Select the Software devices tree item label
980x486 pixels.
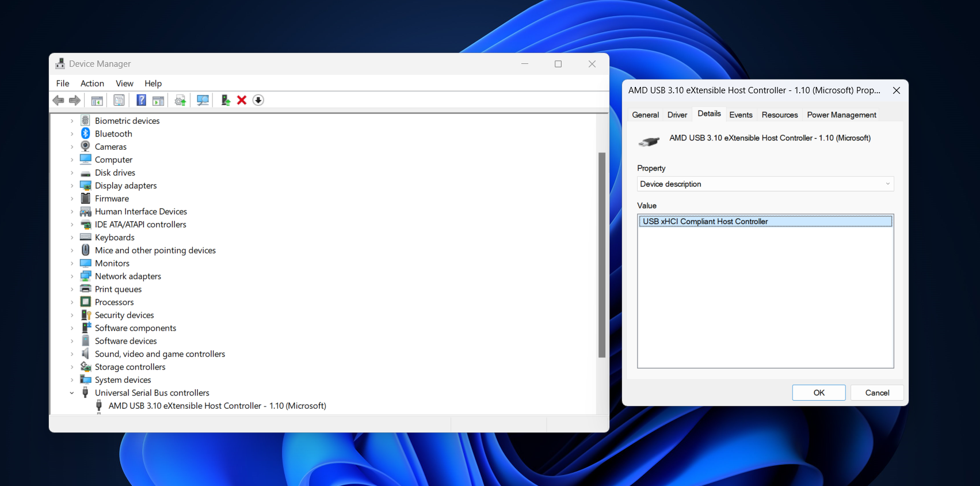point(125,341)
